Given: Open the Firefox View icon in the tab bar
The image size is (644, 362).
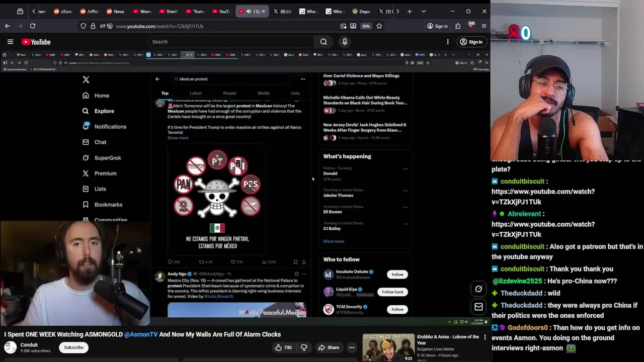Looking at the screenshot, I should click(20, 11).
